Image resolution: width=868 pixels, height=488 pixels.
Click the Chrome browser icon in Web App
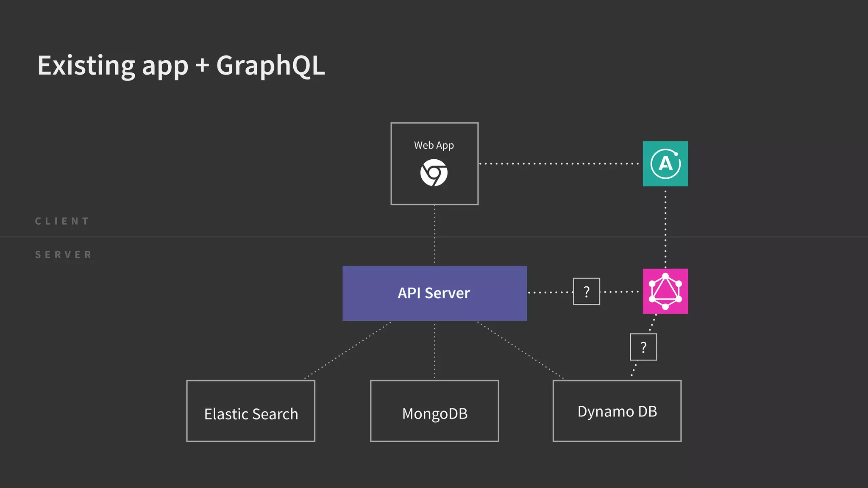(434, 172)
